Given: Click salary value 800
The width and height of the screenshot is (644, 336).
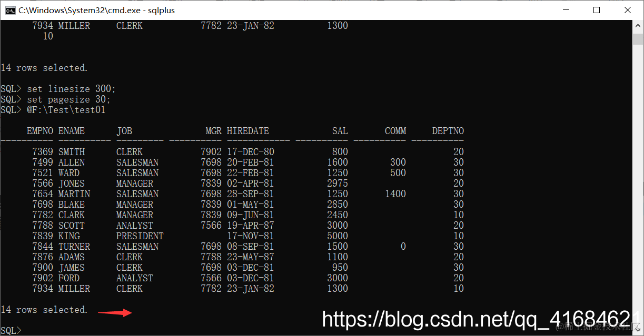Looking at the screenshot, I should (x=340, y=152).
